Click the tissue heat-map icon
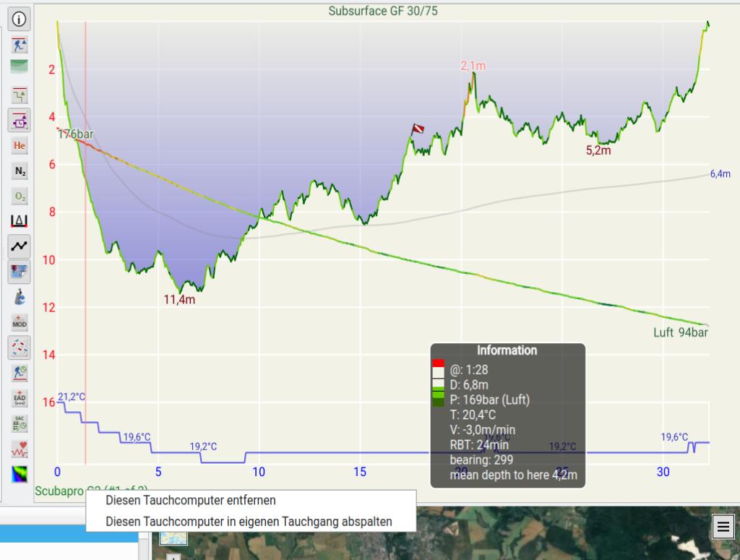Screen dimensions: 740x560 pos(20,474)
